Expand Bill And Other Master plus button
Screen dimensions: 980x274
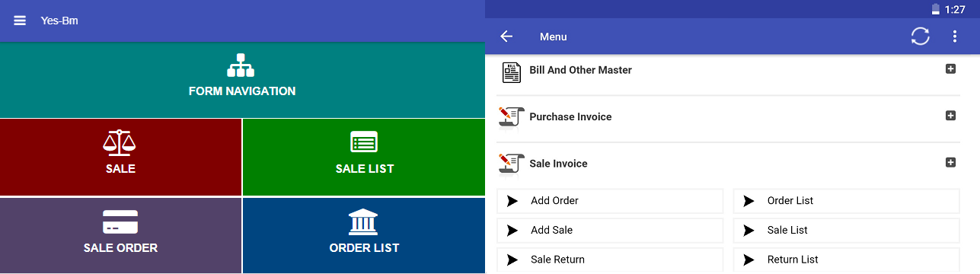click(950, 69)
